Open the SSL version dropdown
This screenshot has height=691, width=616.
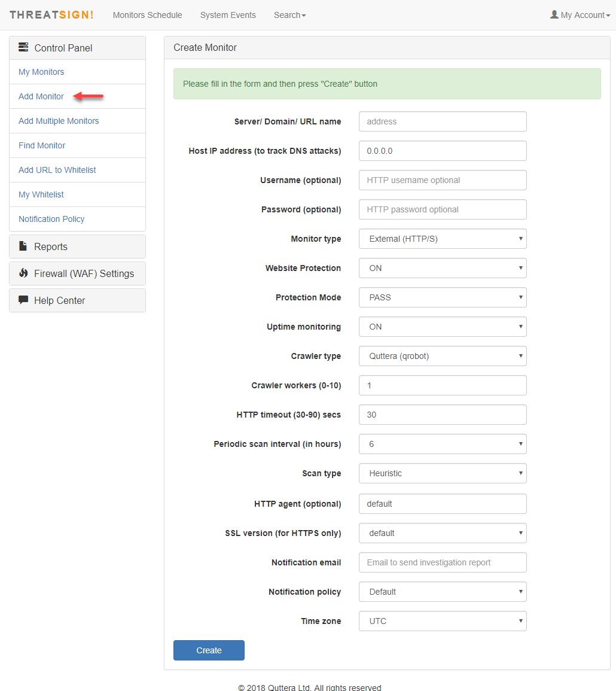tap(443, 533)
